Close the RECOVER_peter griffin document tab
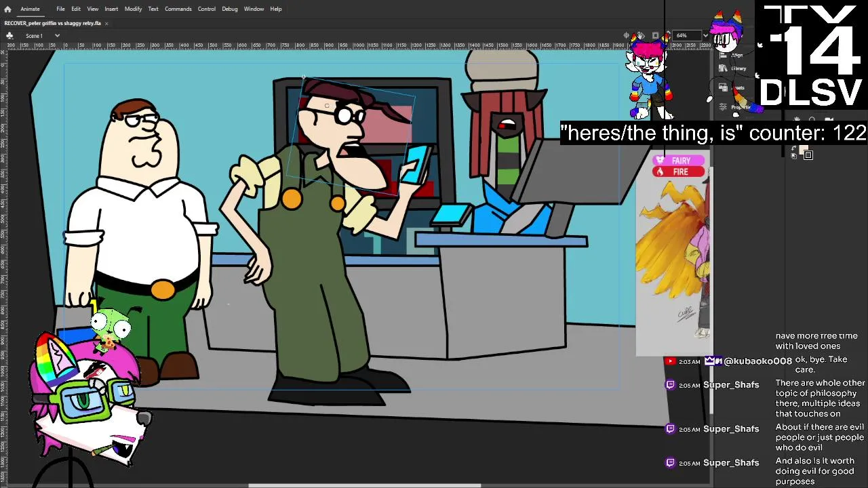 click(106, 23)
